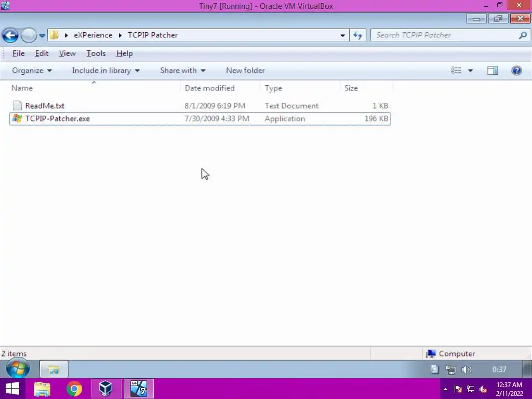Screen dimensions: 532x399
Task: Open the File menu
Action: point(18,54)
